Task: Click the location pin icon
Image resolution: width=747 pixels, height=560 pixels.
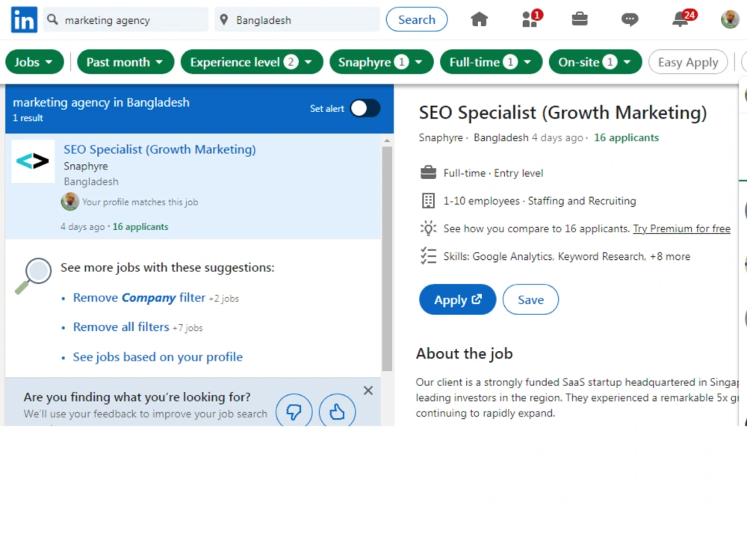Action: (x=223, y=19)
